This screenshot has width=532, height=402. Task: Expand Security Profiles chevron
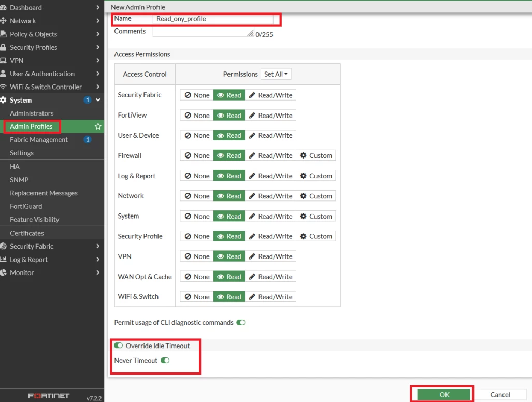tap(98, 47)
